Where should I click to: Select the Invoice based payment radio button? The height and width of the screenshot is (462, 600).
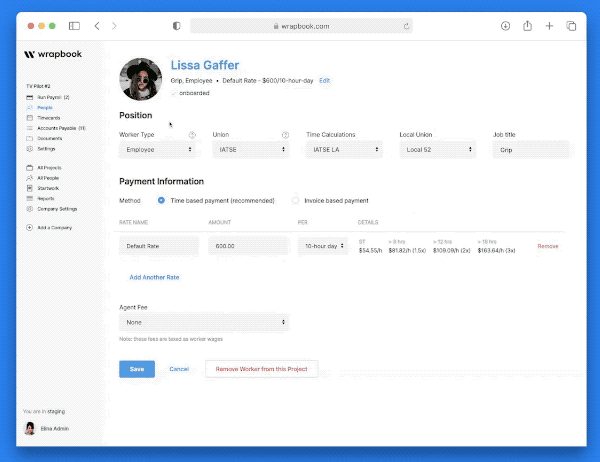coord(295,200)
